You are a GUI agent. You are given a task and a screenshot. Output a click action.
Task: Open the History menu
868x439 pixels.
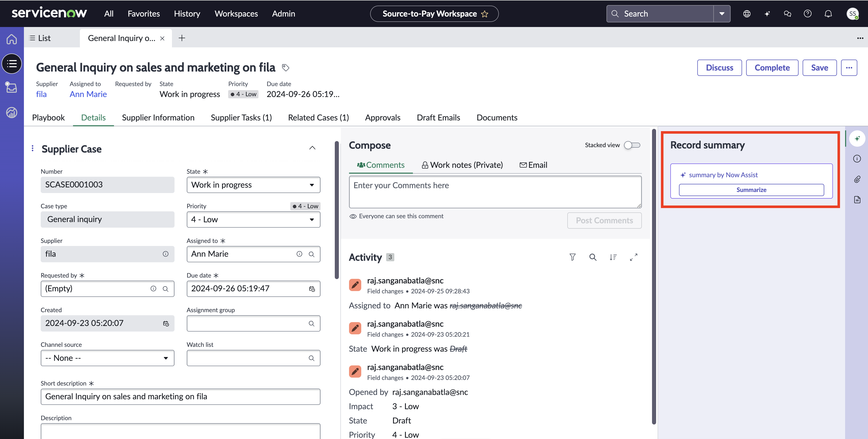pyautogui.click(x=187, y=14)
